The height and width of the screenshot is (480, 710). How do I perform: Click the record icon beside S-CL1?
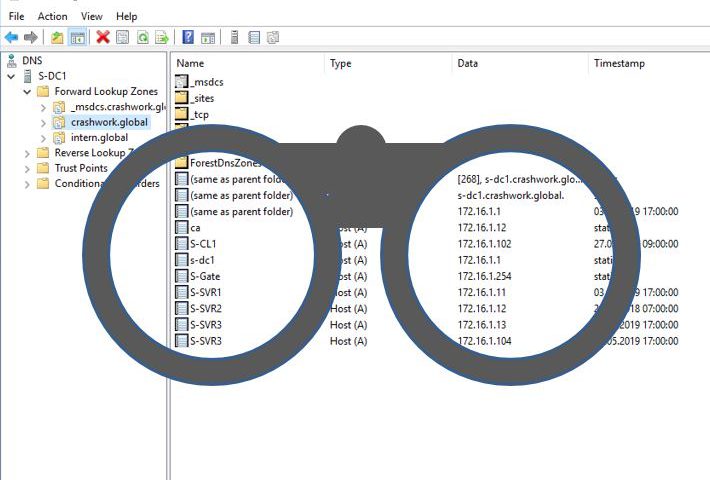pos(182,244)
